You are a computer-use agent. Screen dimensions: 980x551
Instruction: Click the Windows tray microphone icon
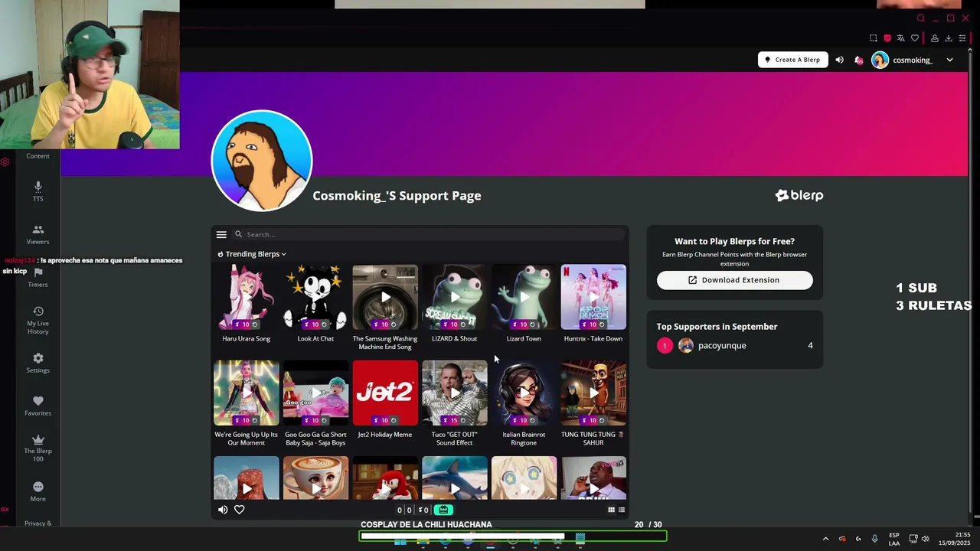(874, 539)
